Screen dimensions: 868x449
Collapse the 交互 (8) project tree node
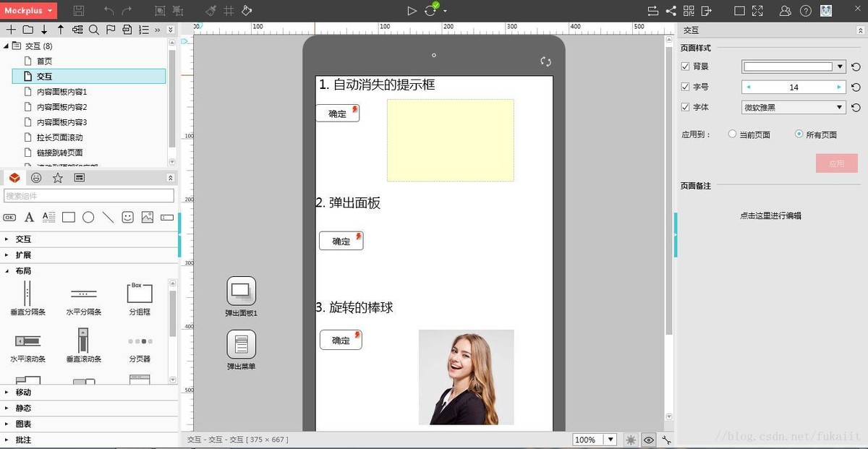point(7,46)
